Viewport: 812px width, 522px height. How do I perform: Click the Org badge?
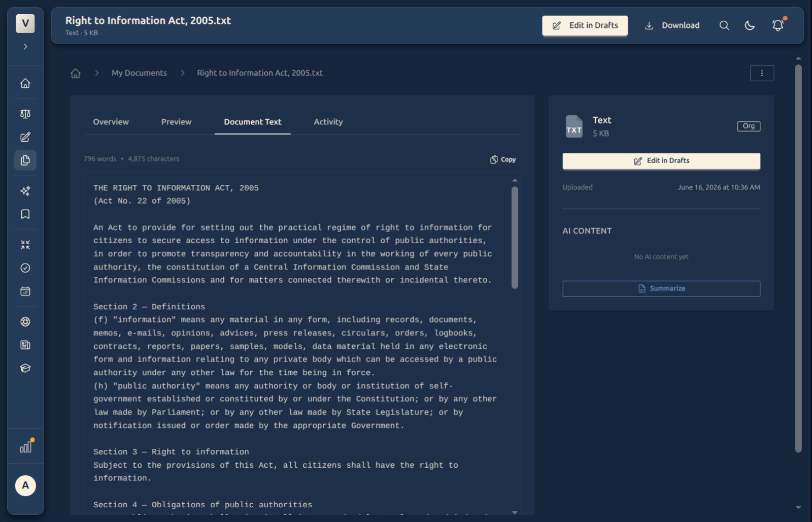pos(749,126)
